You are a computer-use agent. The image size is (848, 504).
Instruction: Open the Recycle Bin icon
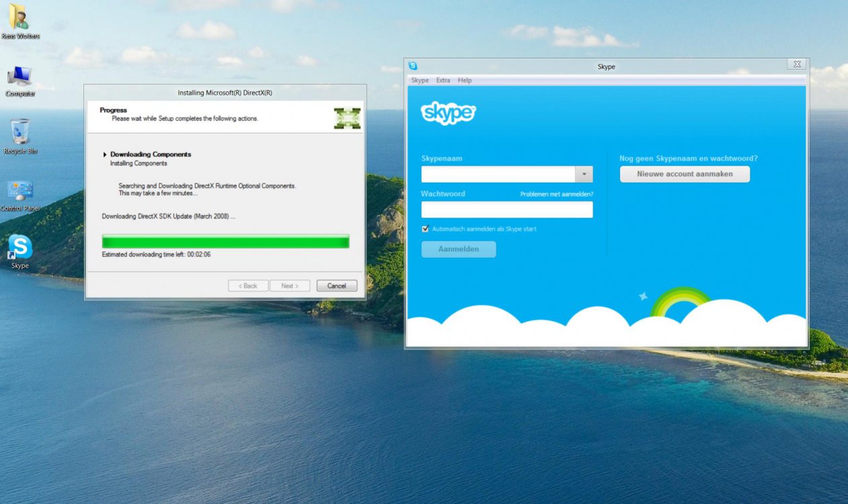tap(20, 133)
